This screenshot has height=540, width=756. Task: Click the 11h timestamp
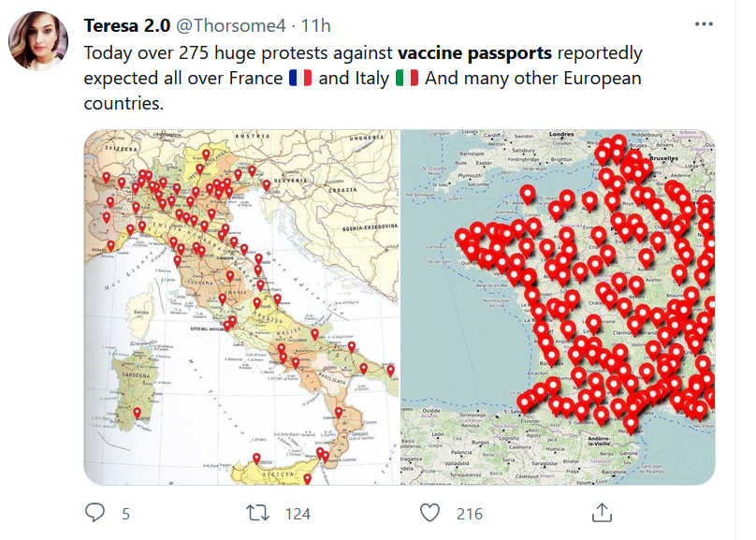point(316,24)
